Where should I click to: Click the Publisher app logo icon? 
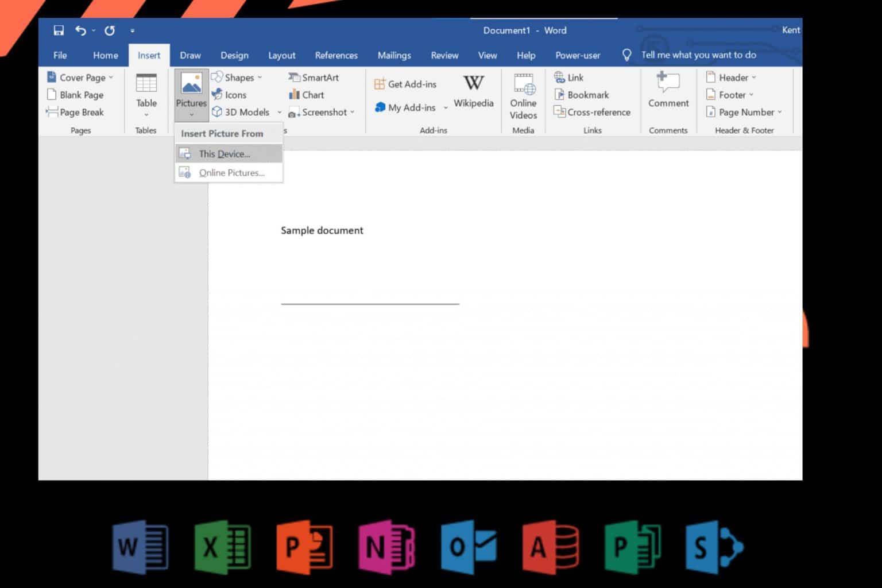coord(633,547)
